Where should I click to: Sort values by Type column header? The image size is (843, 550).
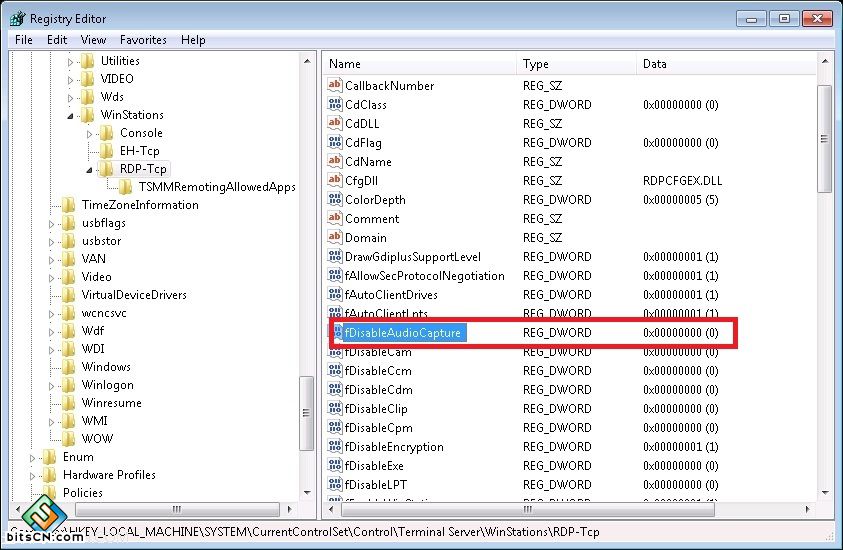pos(576,63)
